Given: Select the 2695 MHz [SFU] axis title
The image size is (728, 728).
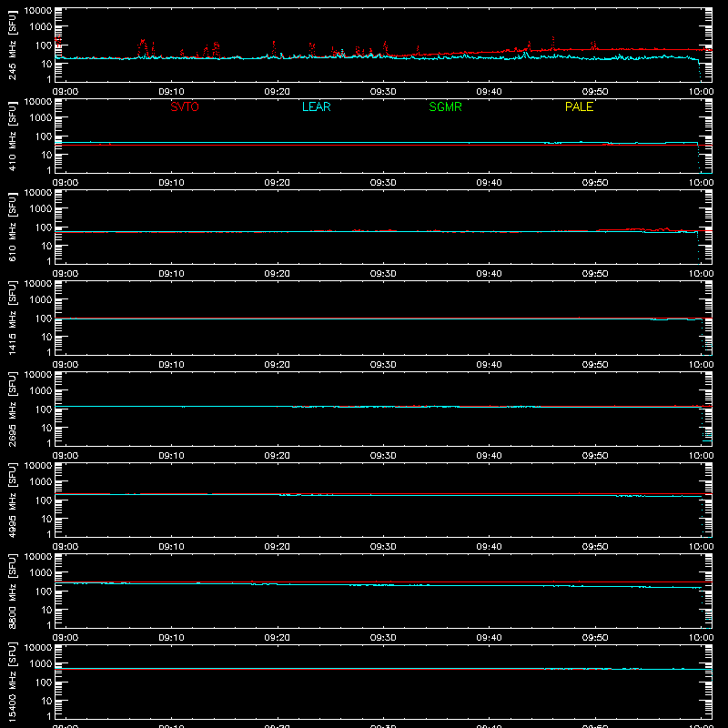Looking at the screenshot, I should [13, 409].
